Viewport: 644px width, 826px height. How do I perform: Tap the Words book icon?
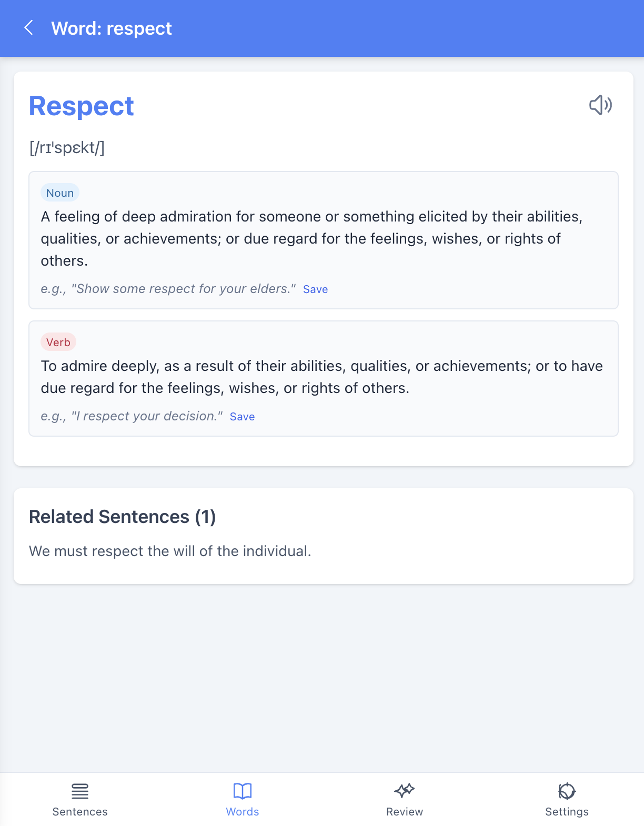243,791
